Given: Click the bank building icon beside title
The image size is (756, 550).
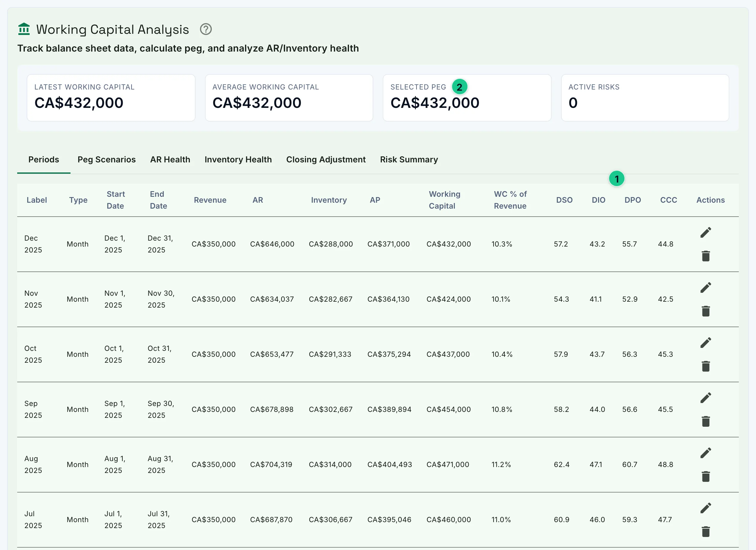Looking at the screenshot, I should click(x=24, y=29).
